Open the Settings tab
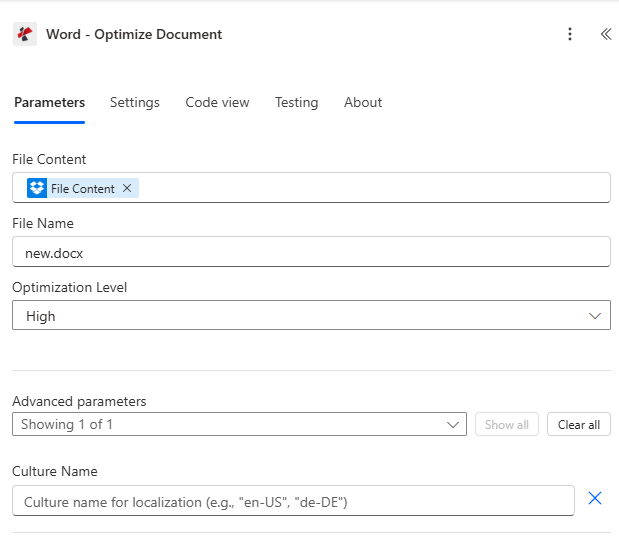The image size is (619, 536). (x=135, y=103)
